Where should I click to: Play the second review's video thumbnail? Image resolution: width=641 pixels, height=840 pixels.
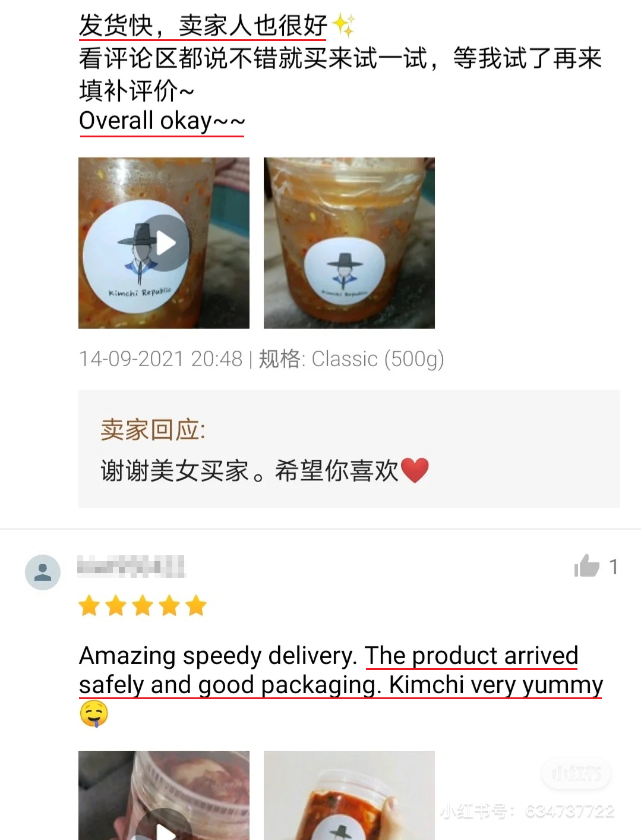[x=164, y=795]
